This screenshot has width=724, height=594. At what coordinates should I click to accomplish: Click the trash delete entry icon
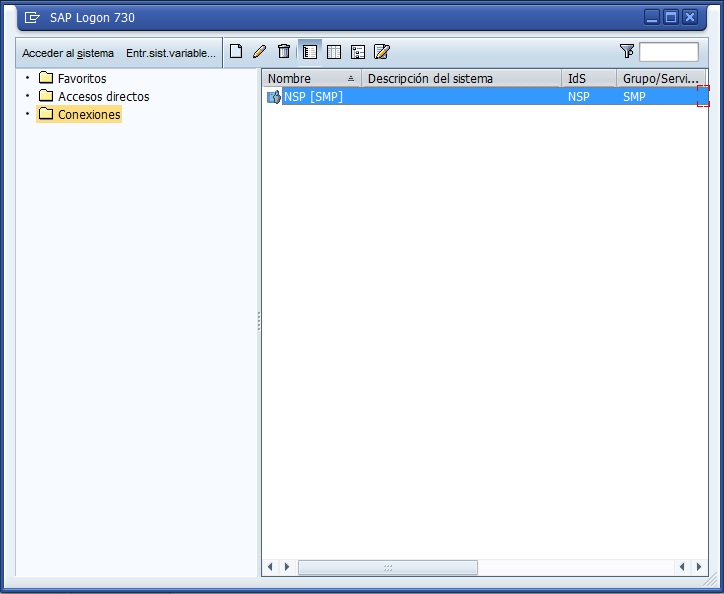pos(284,51)
